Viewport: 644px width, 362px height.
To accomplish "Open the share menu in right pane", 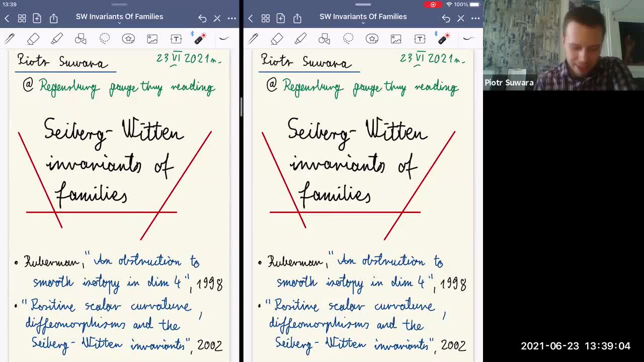I will [297, 19].
